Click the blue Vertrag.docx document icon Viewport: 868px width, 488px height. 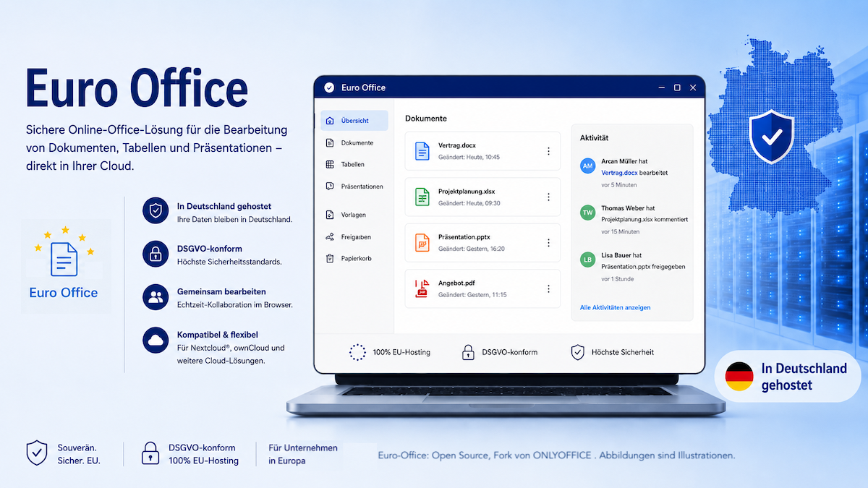coord(422,151)
